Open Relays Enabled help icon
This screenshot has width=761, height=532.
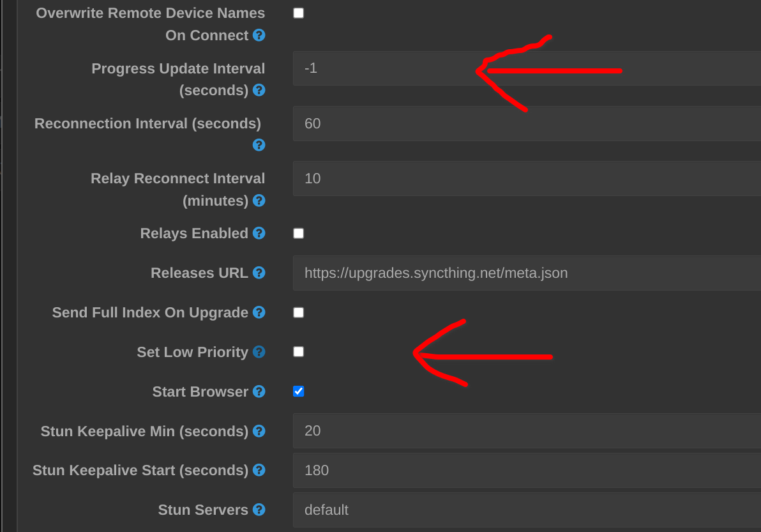tap(259, 233)
